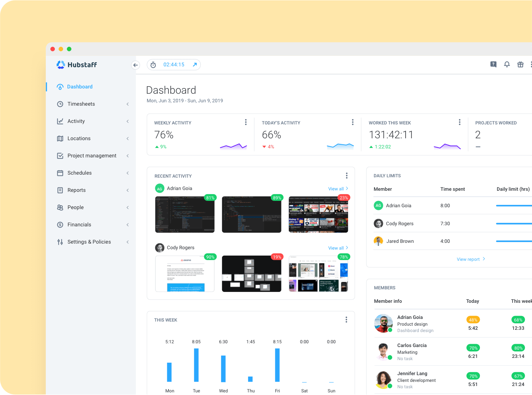Click Adrian Goia's daily limit progress bar
The width and height of the screenshot is (532, 395).
point(514,206)
